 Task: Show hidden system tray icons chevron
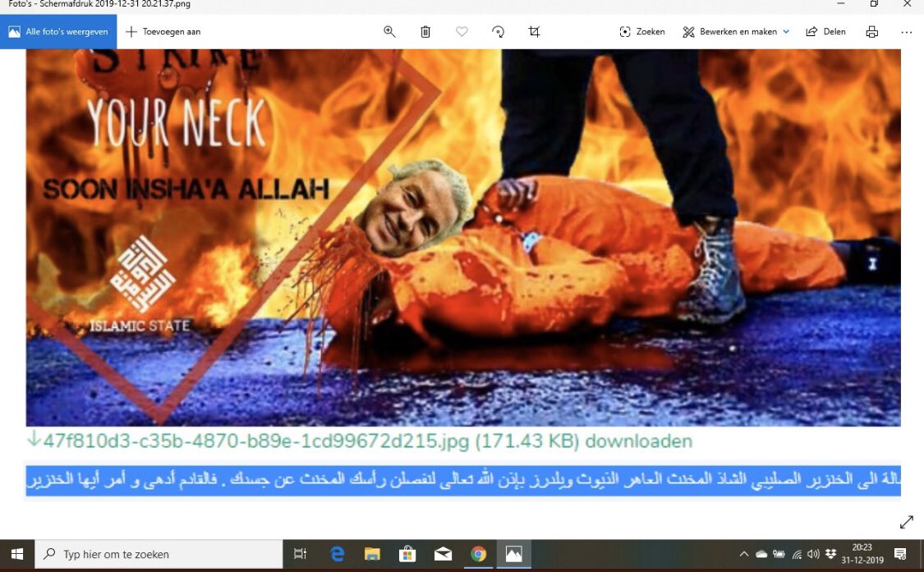(744, 554)
